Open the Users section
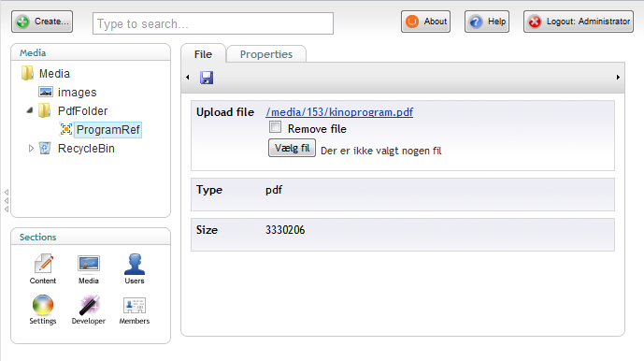 point(135,269)
